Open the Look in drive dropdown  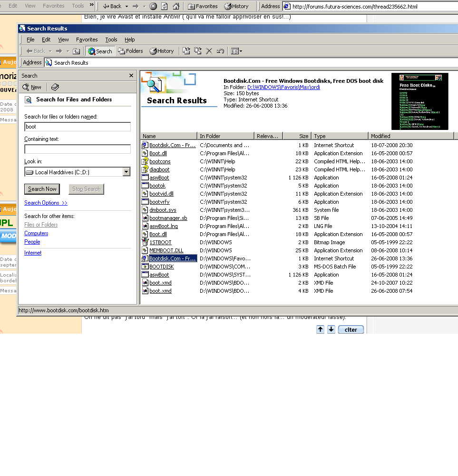pyautogui.click(x=127, y=172)
